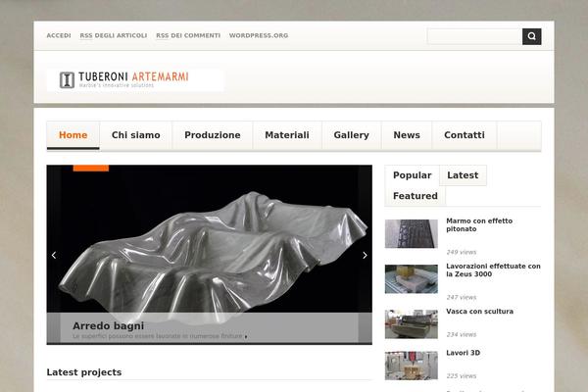The image size is (588, 392).
Task: Click the 247 views text
Action: [x=462, y=298]
